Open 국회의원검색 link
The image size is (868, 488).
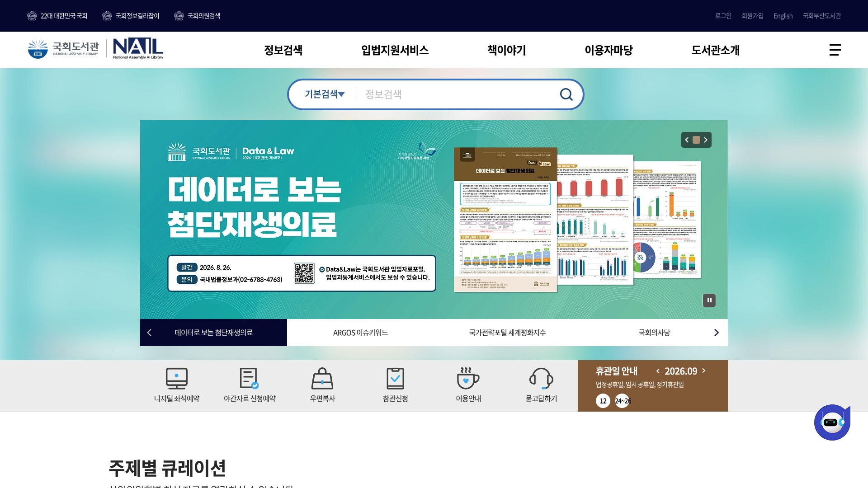[x=197, y=16]
